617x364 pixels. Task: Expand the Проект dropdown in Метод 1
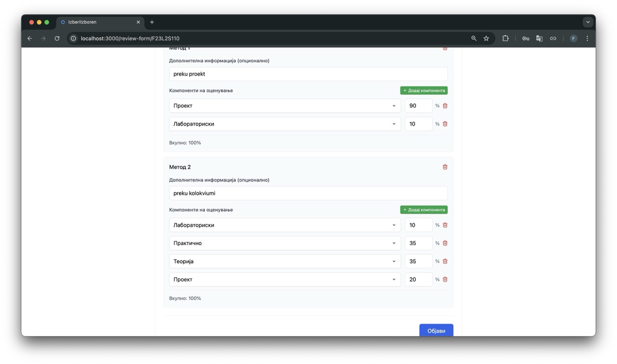tap(284, 106)
